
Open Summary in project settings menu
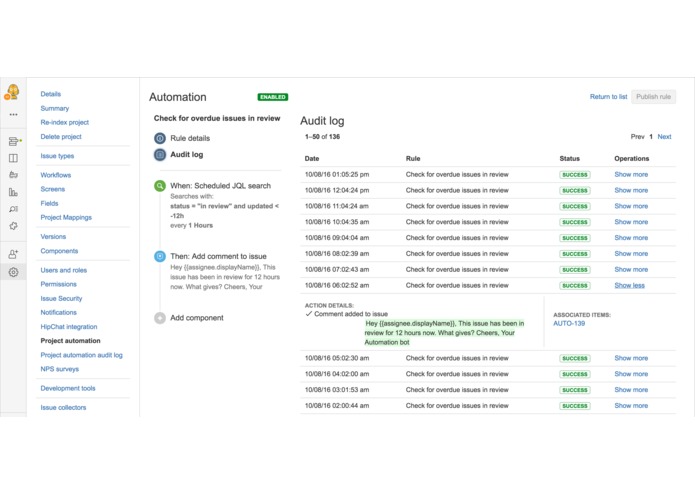click(x=55, y=108)
